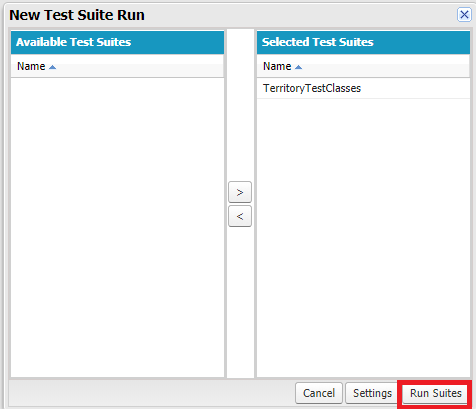Sort Selected Test Suites by Name header
The height and width of the screenshot is (409, 476).
277,66
